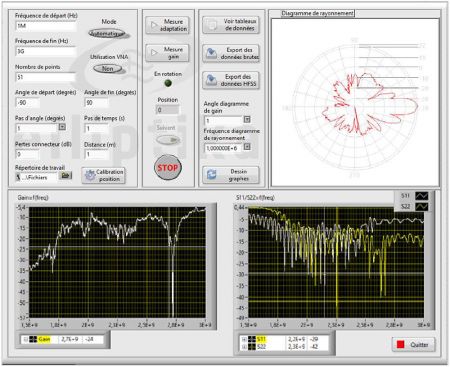Click the Gain=f(freq) graph plot area
Image resolution: width=450 pixels, height=367 pixels.
117,262
